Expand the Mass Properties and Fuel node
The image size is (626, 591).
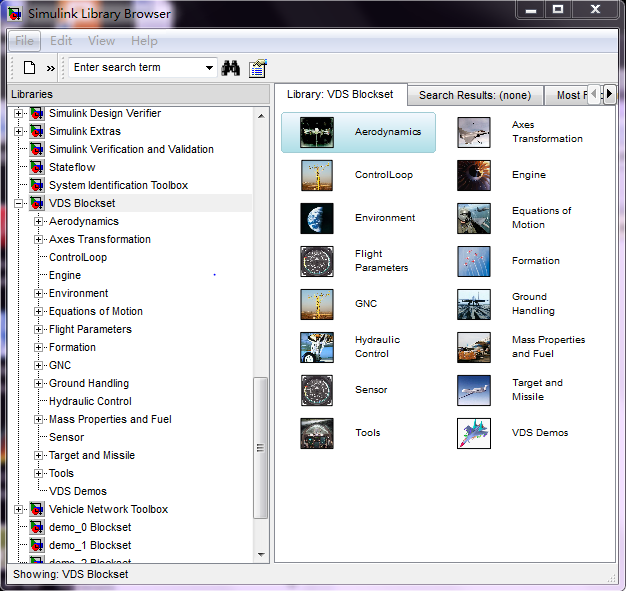pyautogui.click(x=38, y=419)
